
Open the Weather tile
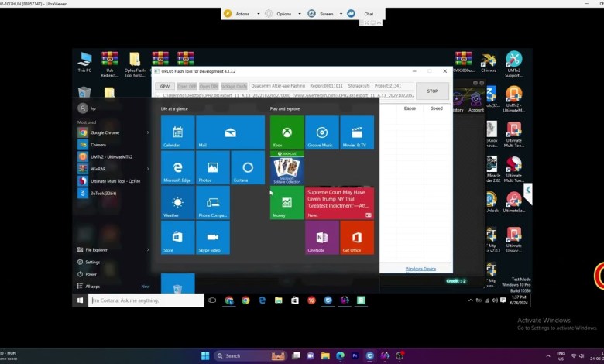coord(177,203)
